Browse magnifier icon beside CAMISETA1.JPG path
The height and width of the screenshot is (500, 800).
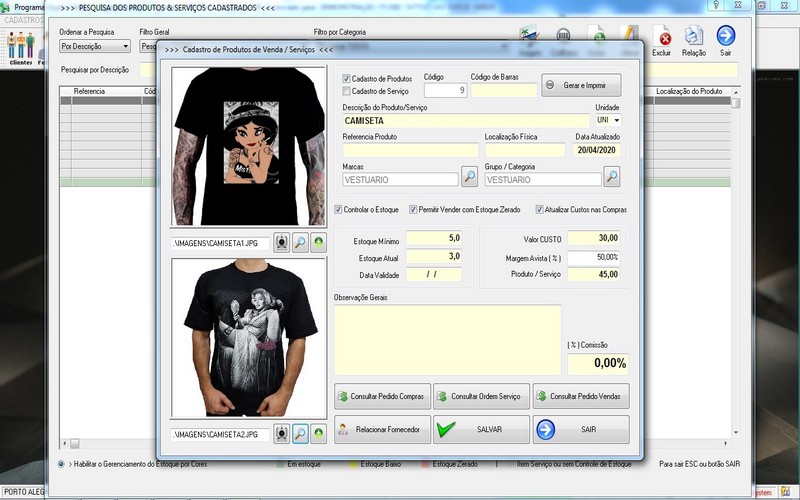click(x=300, y=242)
